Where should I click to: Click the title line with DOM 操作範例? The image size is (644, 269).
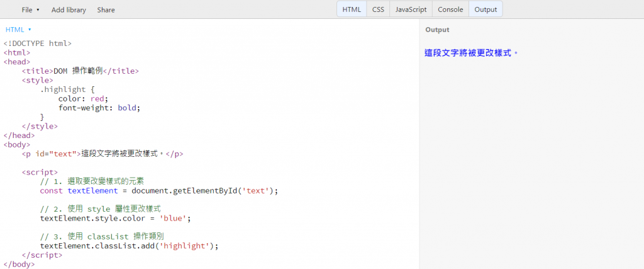point(80,71)
